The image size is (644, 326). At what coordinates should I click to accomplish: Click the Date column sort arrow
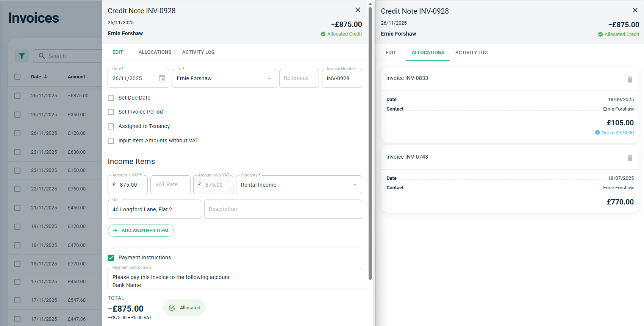(x=46, y=77)
